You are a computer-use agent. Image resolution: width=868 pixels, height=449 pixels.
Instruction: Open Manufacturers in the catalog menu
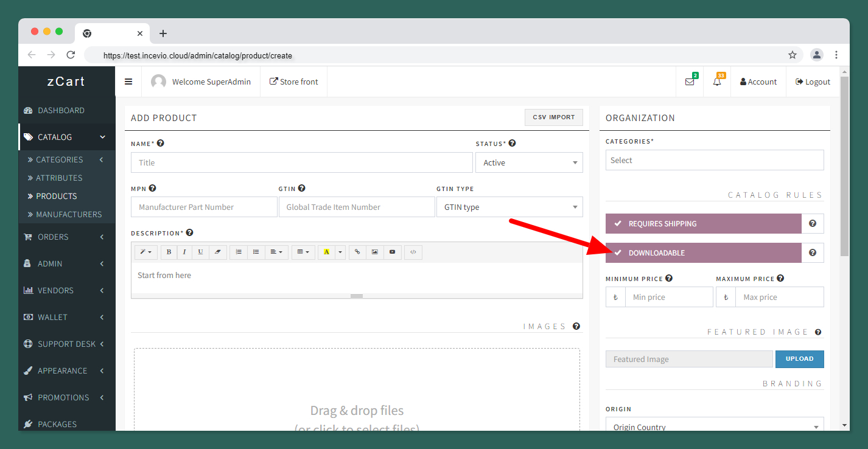click(69, 214)
